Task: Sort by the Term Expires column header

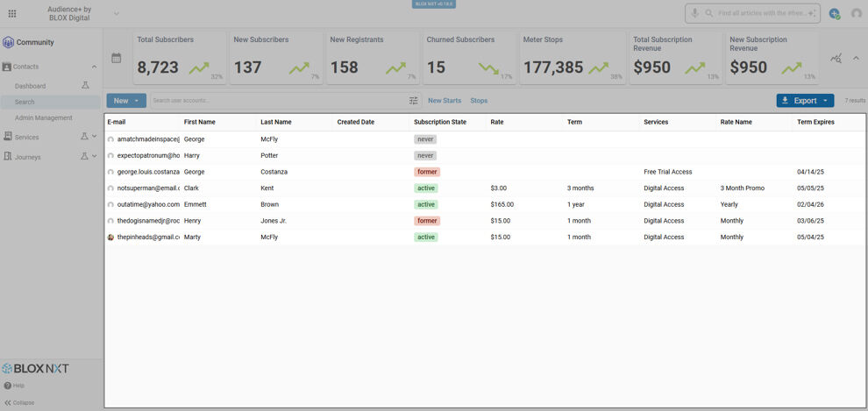Action: pos(815,122)
